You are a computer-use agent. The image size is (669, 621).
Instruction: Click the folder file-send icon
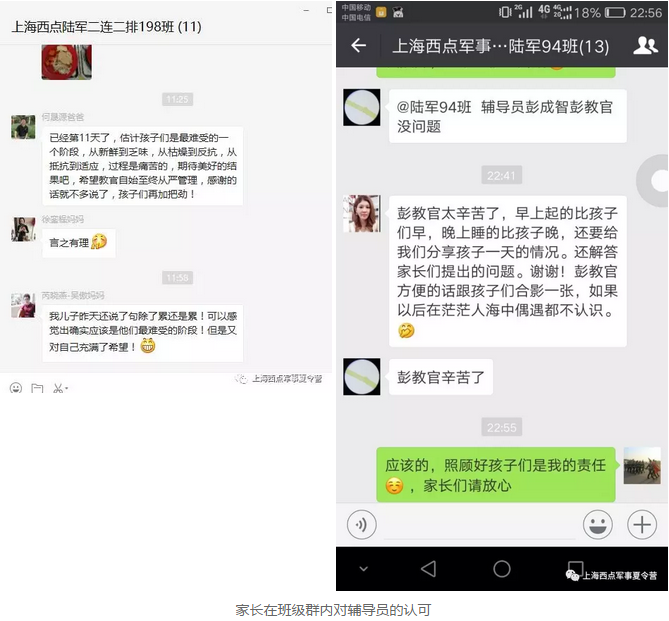[x=37, y=388]
